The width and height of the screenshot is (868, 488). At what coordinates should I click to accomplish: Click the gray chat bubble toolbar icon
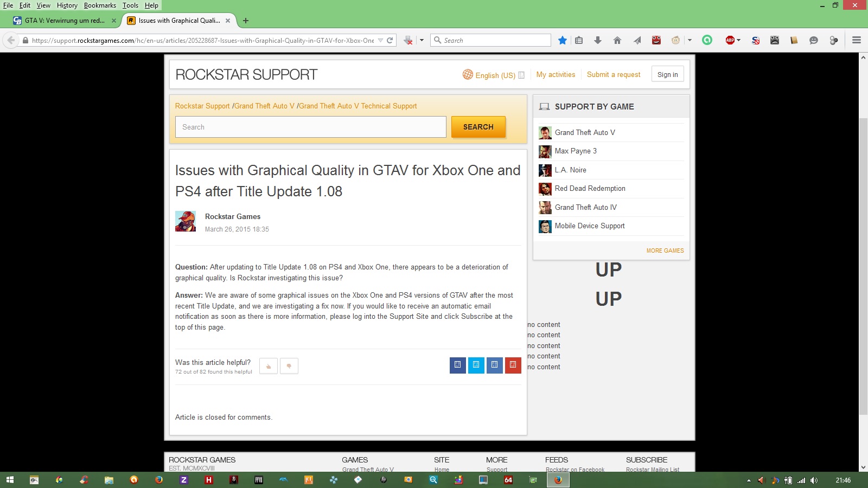tap(814, 40)
